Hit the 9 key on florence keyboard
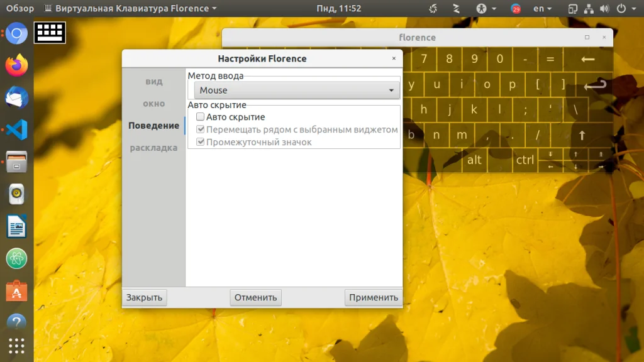Screen dimensions: 644x362 pyautogui.click(x=474, y=59)
